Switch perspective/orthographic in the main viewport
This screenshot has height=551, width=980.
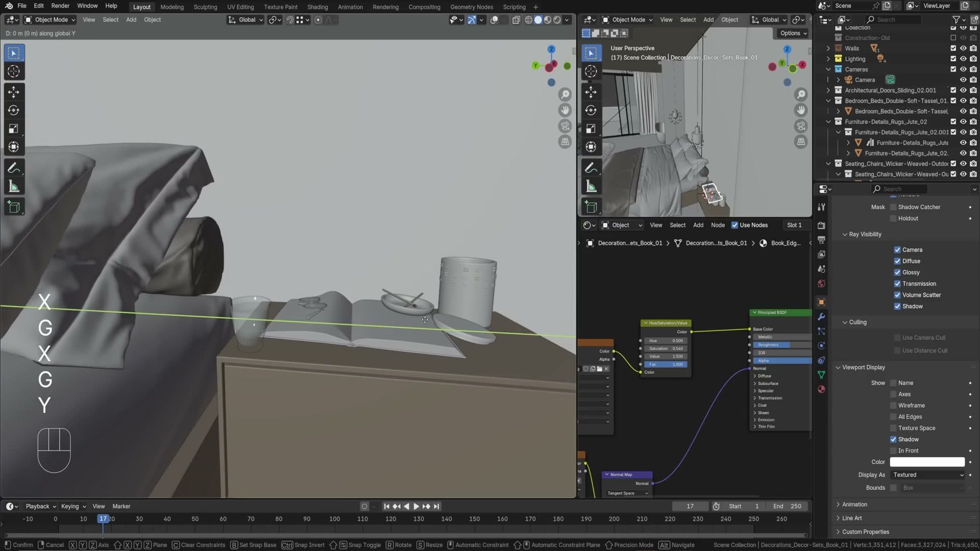pos(565,142)
